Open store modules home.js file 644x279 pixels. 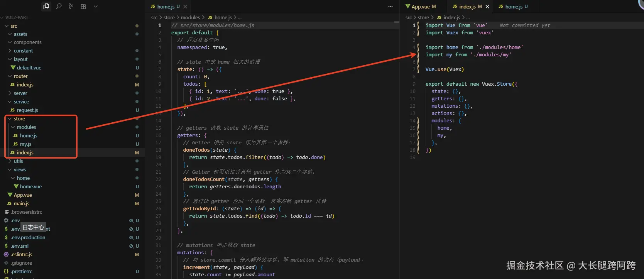(29, 135)
